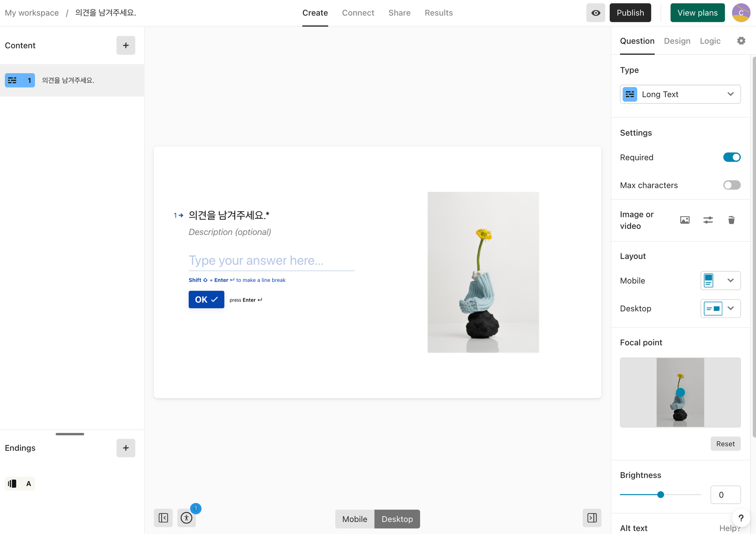Switch preview to Mobile
Viewport: 756px width, 534px height.
coord(355,519)
